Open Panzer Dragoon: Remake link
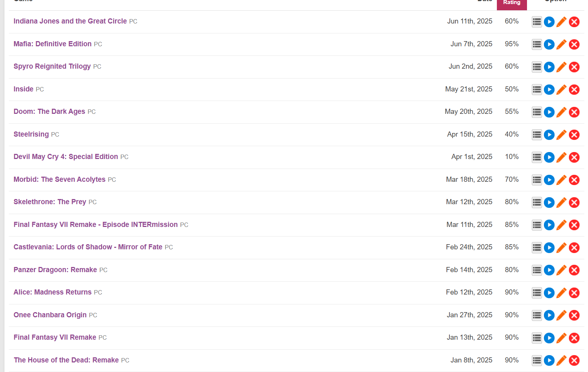This screenshot has height=372, width=588. (55, 270)
